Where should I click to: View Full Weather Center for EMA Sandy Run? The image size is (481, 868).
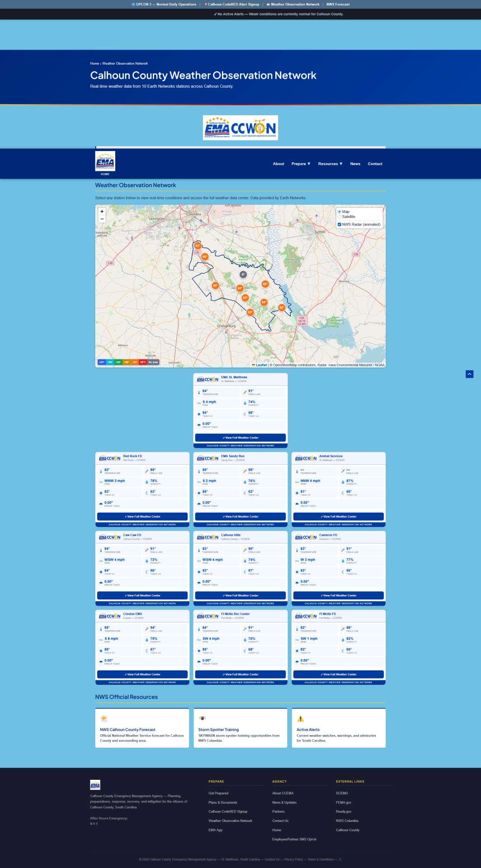(x=240, y=516)
